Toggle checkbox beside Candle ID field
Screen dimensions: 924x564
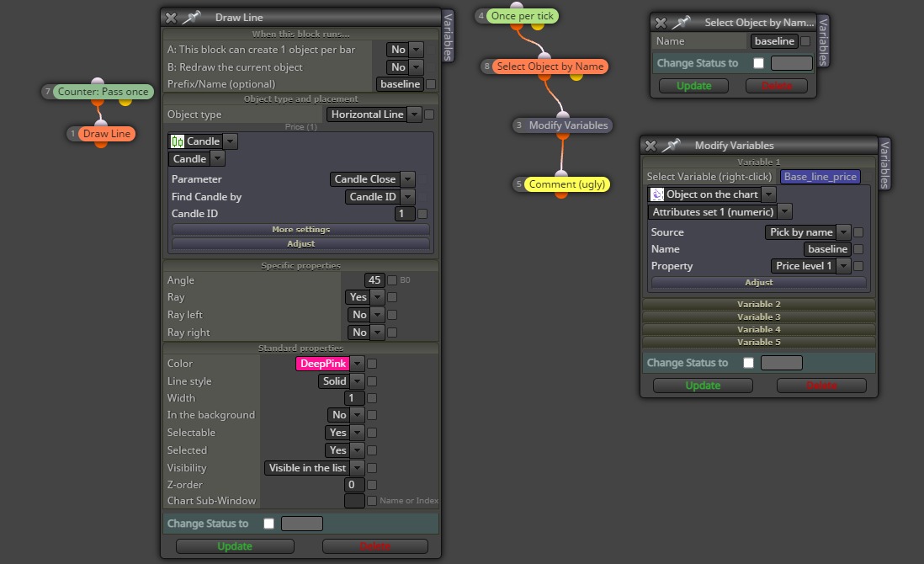pyautogui.click(x=422, y=214)
